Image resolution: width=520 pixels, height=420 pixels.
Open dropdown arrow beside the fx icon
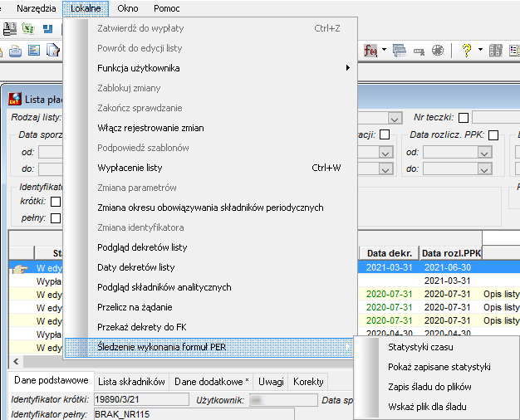pyautogui.click(x=384, y=50)
